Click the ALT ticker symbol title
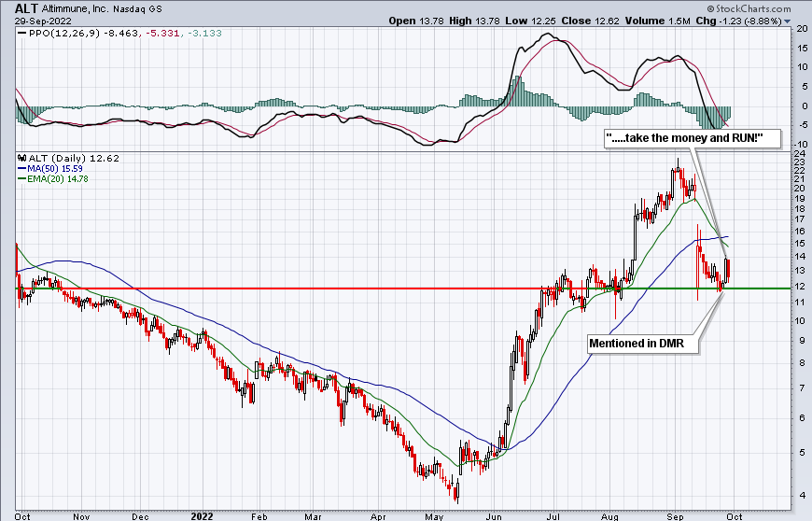The height and width of the screenshot is (521, 812). point(26,8)
